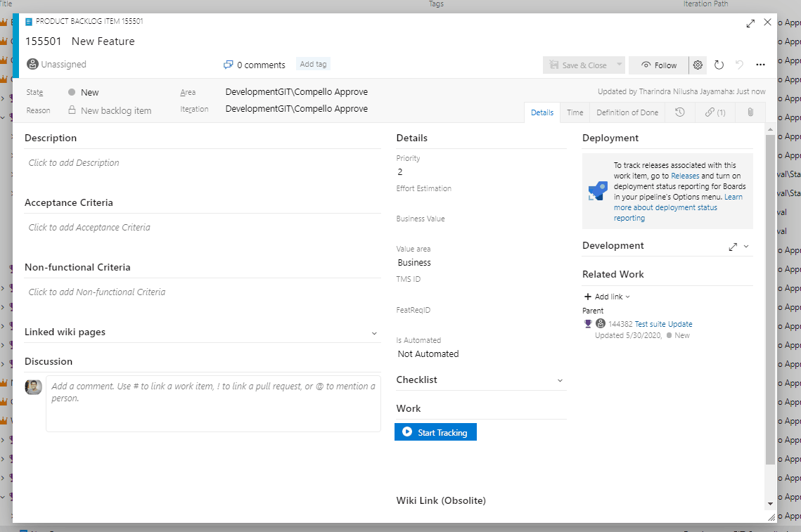The width and height of the screenshot is (801, 532).
Task: Open attachments with the paperclip icon
Action: click(750, 112)
